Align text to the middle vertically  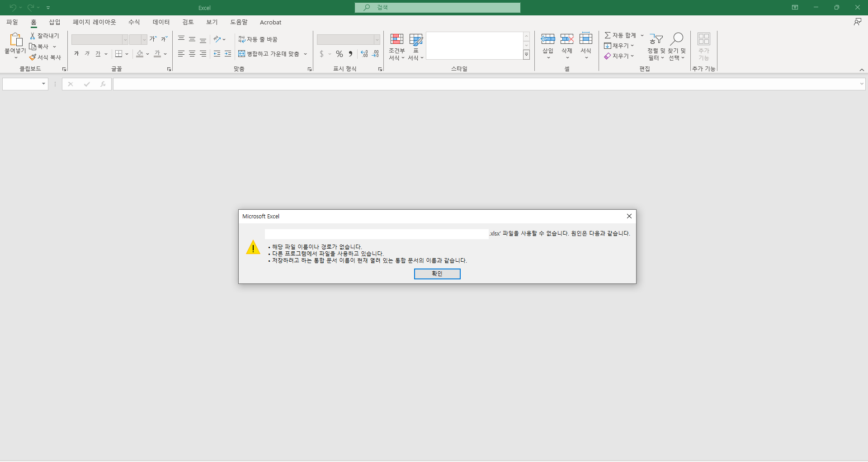192,39
